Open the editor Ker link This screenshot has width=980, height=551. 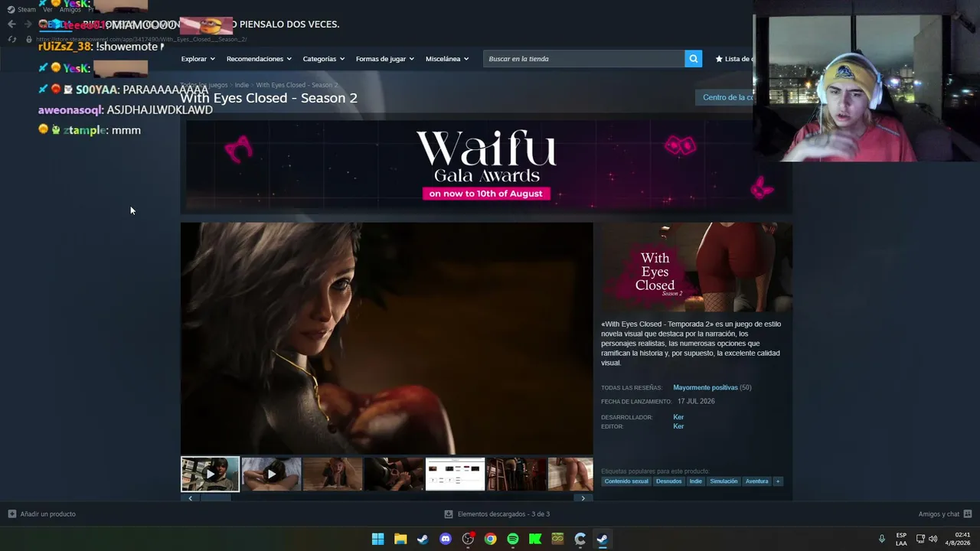[x=678, y=426]
